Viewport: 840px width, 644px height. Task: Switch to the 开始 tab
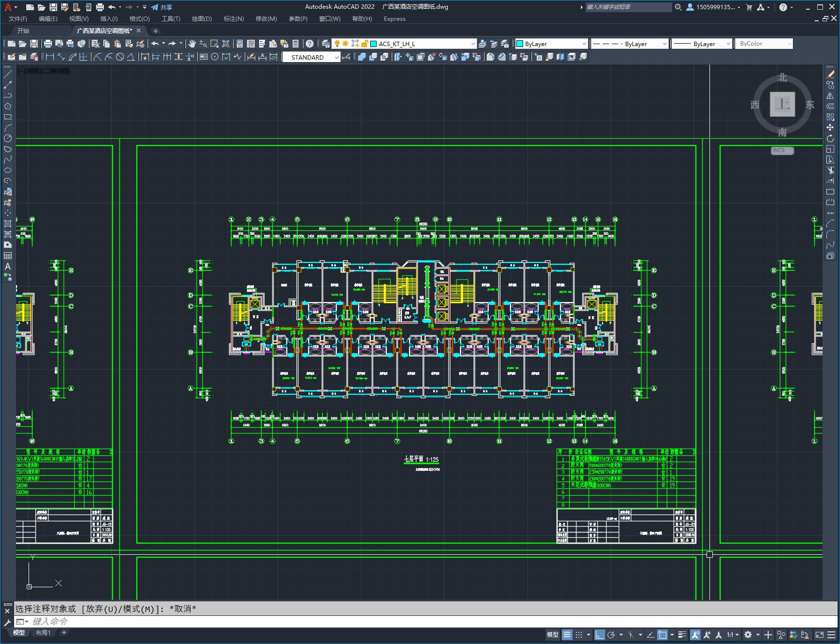(23, 31)
